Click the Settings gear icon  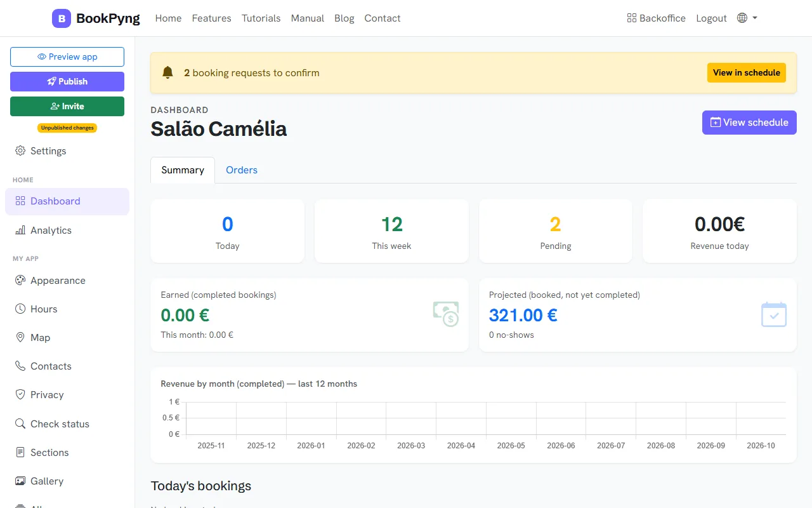tap(20, 151)
